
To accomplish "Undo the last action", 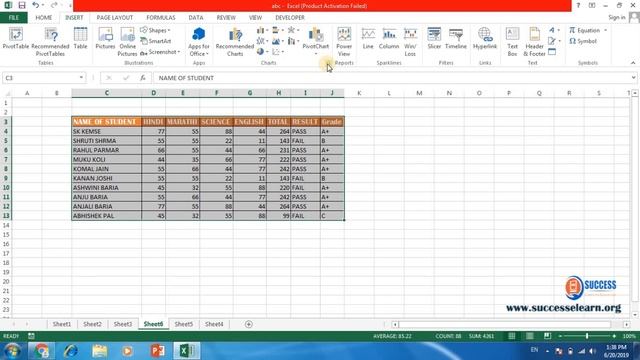I will point(36,5).
